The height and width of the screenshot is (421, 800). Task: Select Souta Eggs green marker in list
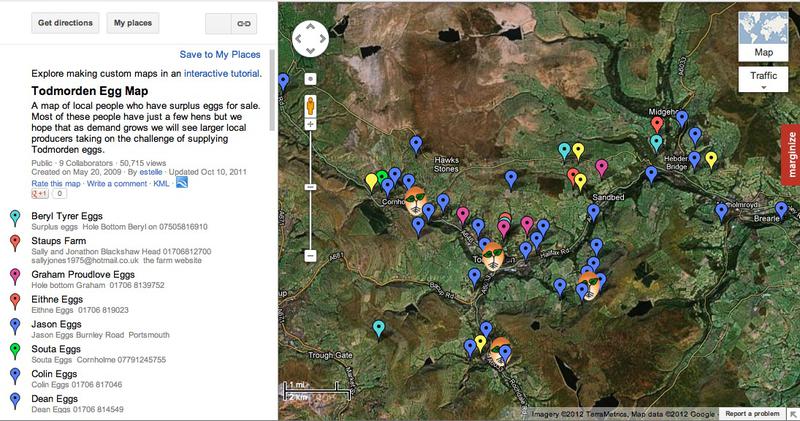coord(15,351)
